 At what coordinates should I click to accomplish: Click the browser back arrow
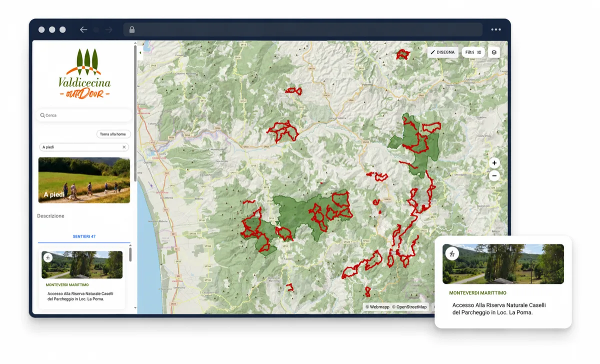pos(83,29)
